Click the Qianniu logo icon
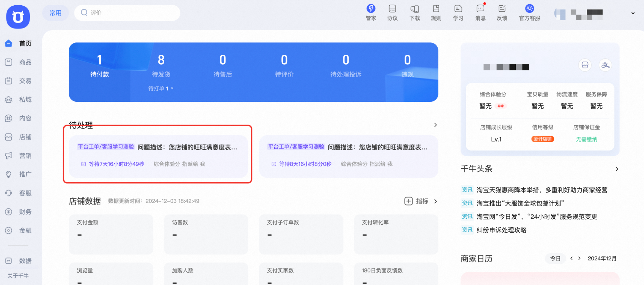This screenshot has height=285, width=644. pyautogui.click(x=18, y=17)
